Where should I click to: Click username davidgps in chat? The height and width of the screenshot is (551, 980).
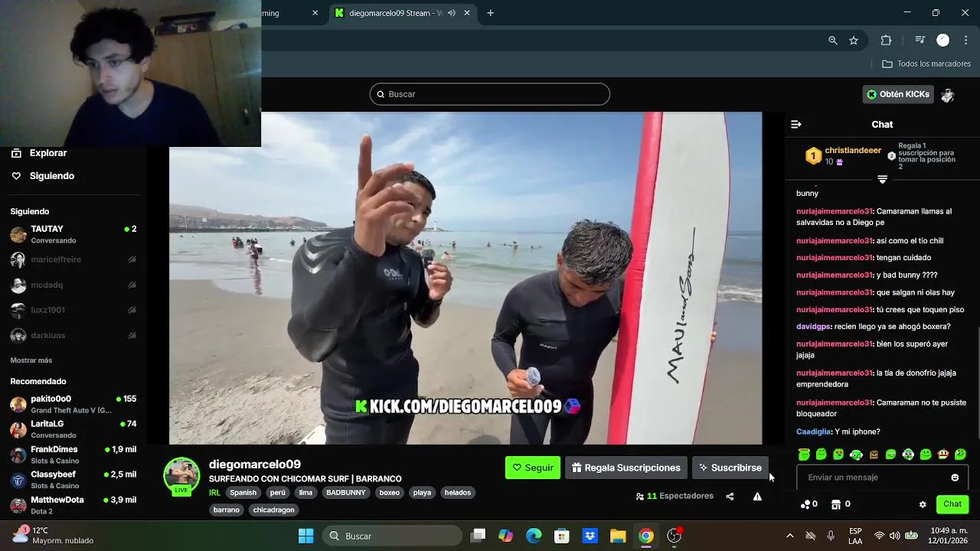tap(814, 327)
